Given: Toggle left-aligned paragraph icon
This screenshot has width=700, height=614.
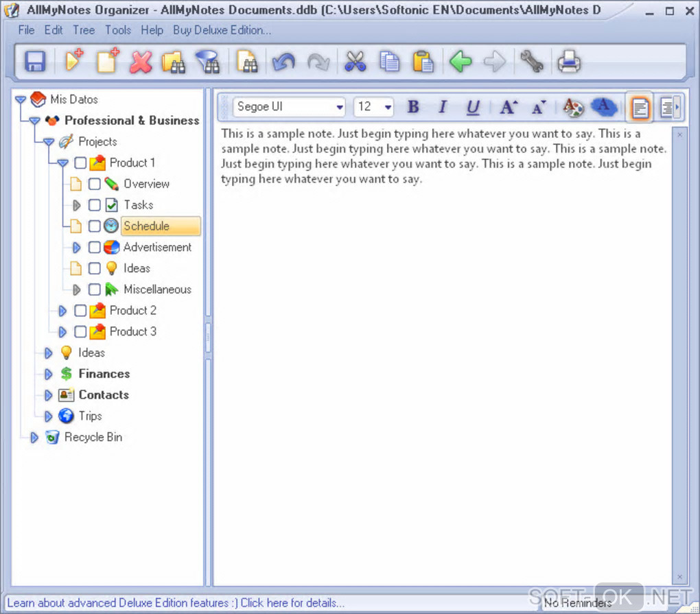Looking at the screenshot, I should [640, 108].
